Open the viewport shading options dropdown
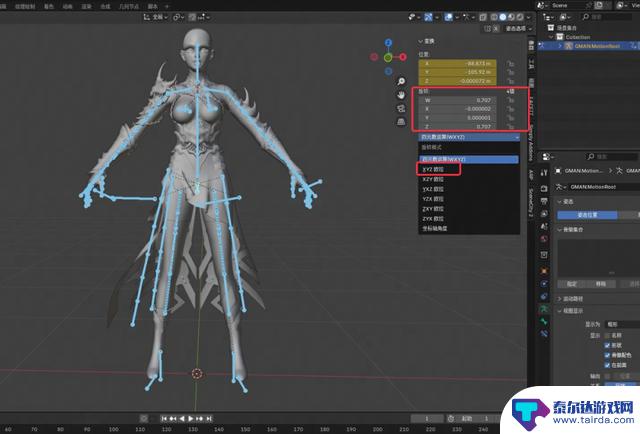 click(529, 18)
